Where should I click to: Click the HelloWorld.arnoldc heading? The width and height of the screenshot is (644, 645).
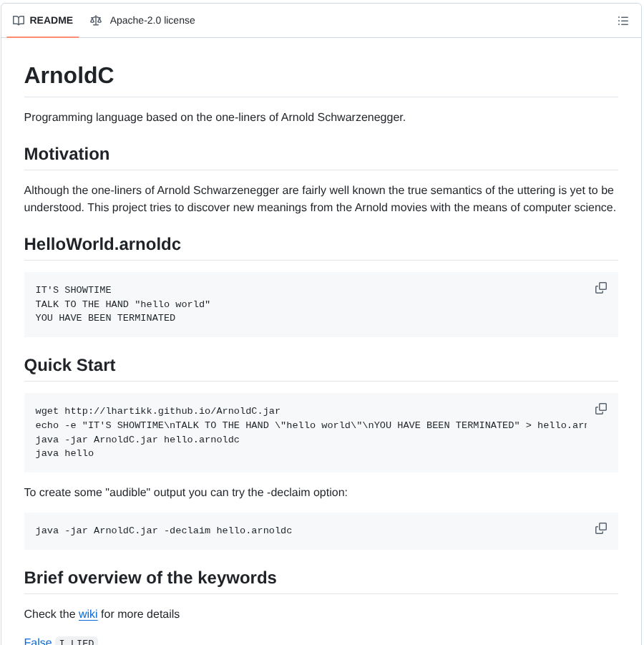[x=102, y=244]
